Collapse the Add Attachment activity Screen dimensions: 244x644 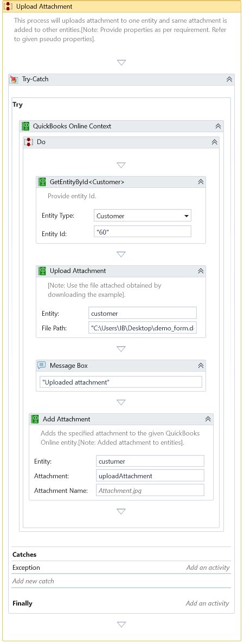coord(208,419)
